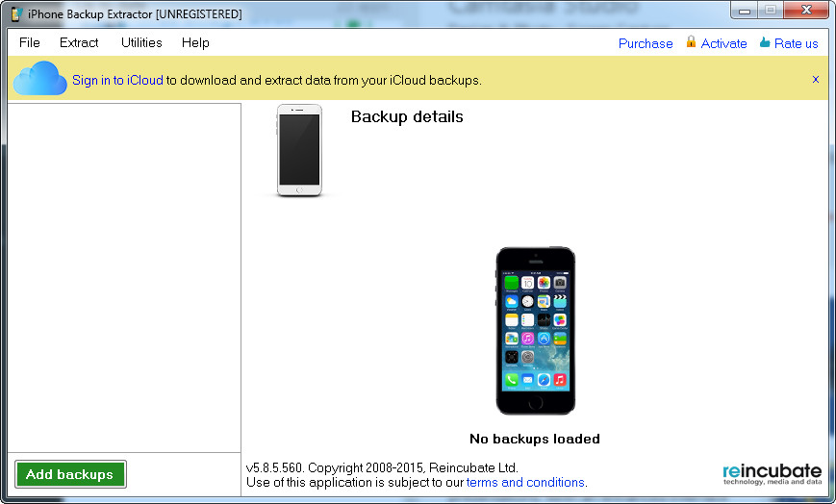The height and width of the screenshot is (504, 836).
Task: Open the Utilities menu
Action: [141, 42]
